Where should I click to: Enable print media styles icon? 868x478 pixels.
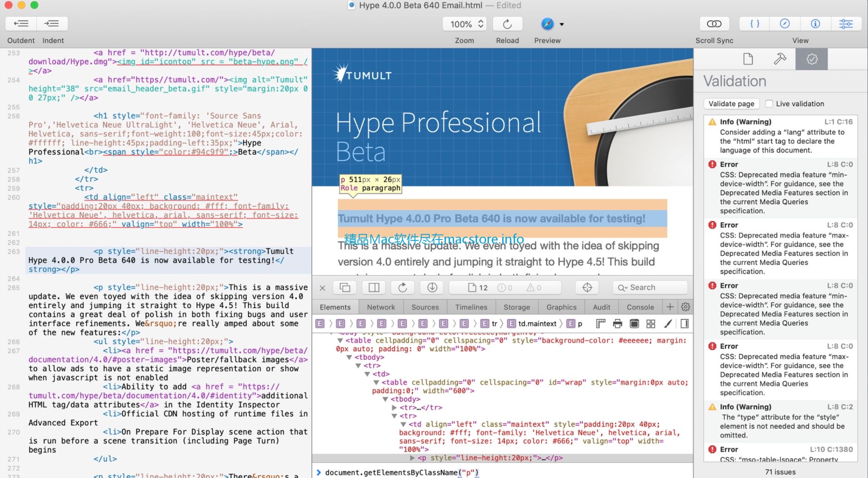tap(618, 324)
